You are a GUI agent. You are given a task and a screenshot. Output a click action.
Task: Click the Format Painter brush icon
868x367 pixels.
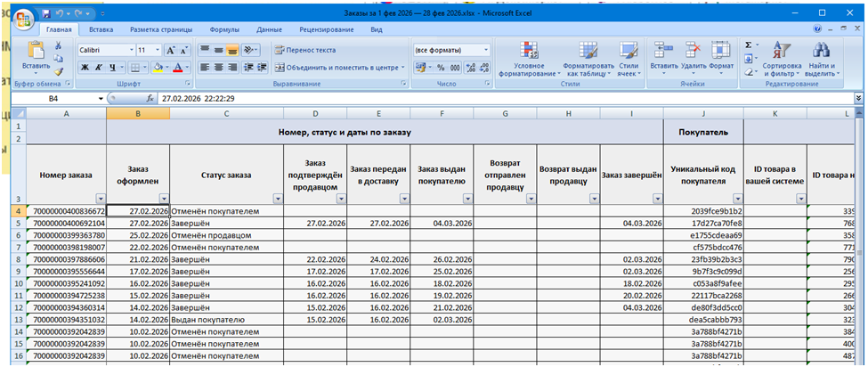(x=59, y=71)
